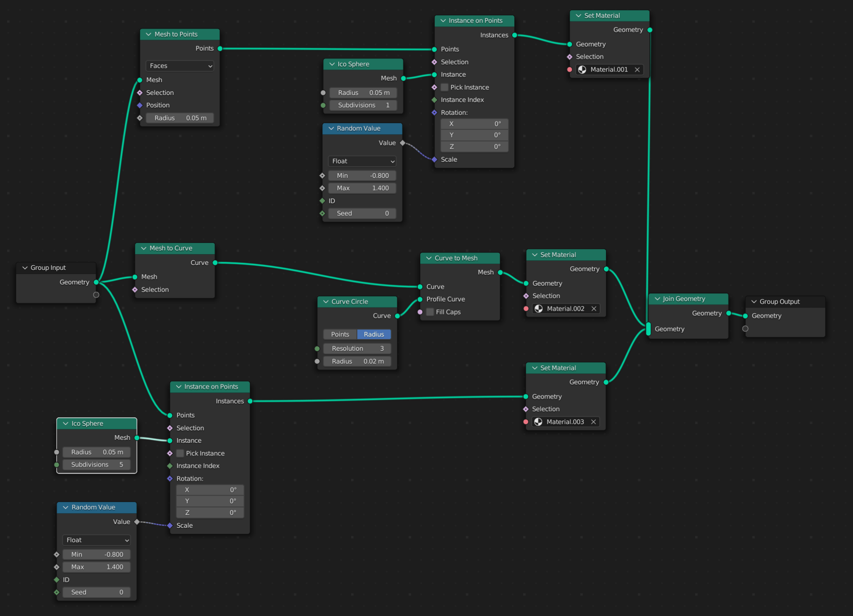853x616 pixels.
Task: Click the Material.002 sphere icon
Action: pyautogui.click(x=539, y=309)
